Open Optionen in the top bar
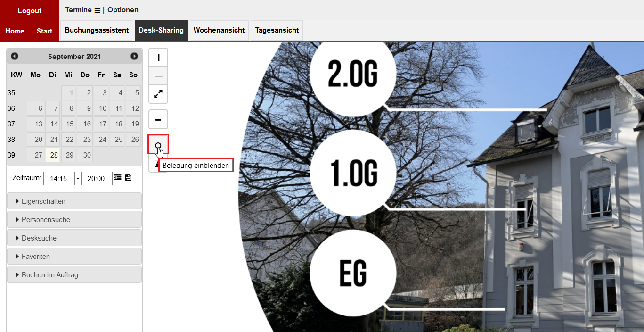This screenshot has width=644, height=332. tap(123, 10)
